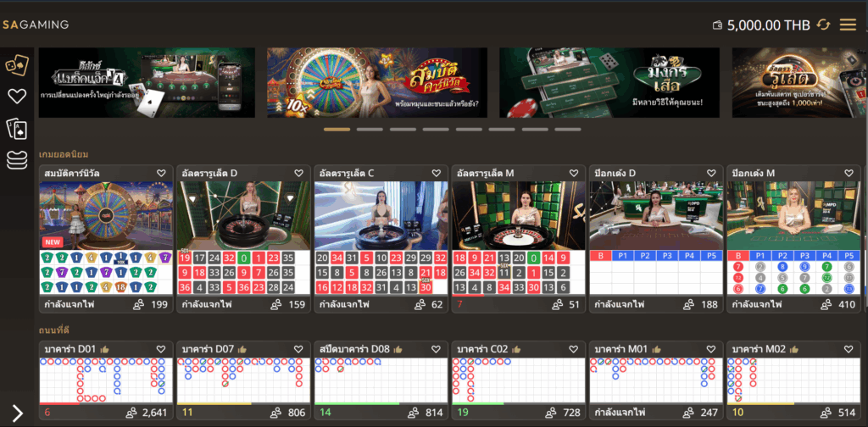Refresh the 5,000.00 THB balance
Screen dimensions: 868x427
click(823, 25)
